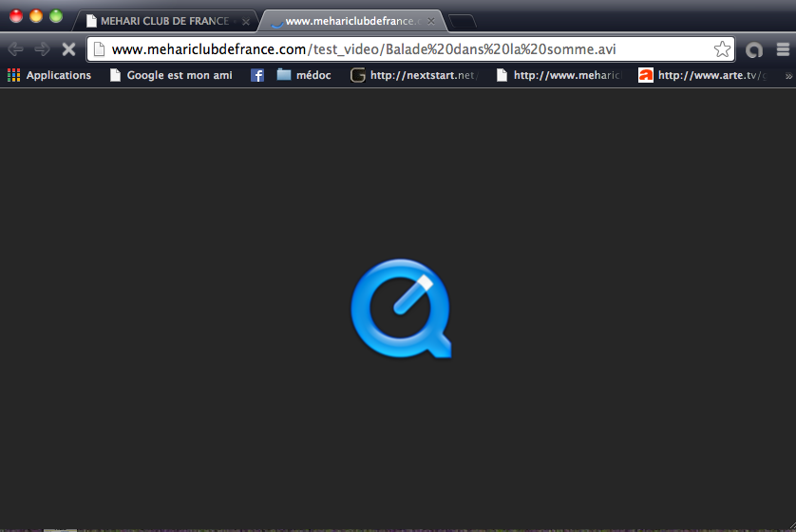Open the www.arte.tv bookmark
The height and width of the screenshot is (532, 796).
tap(703, 75)
